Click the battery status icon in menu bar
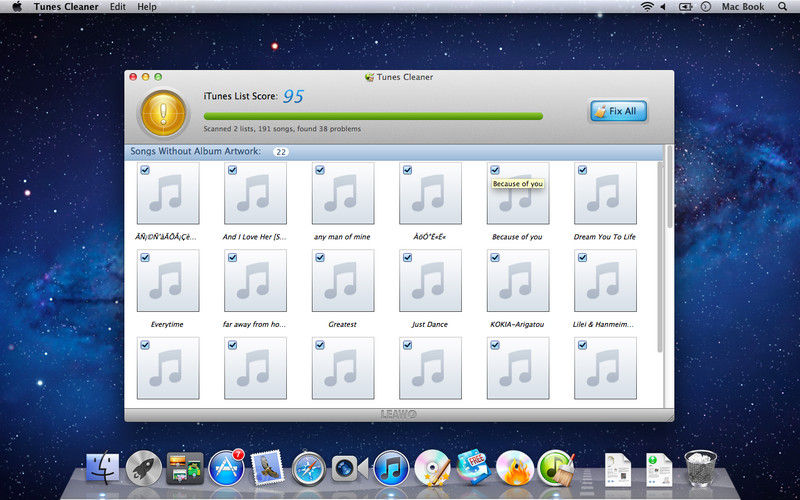The image size is (800, 500). click(x=685, y=7)
